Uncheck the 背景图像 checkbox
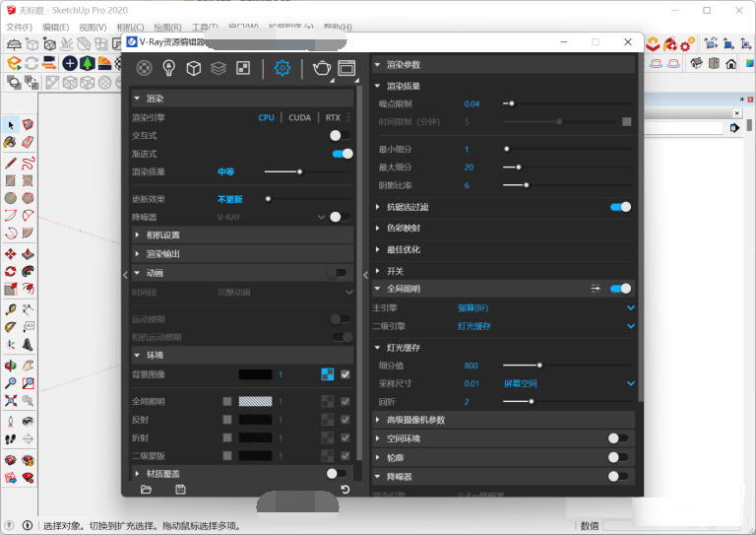 click(346, 374)
